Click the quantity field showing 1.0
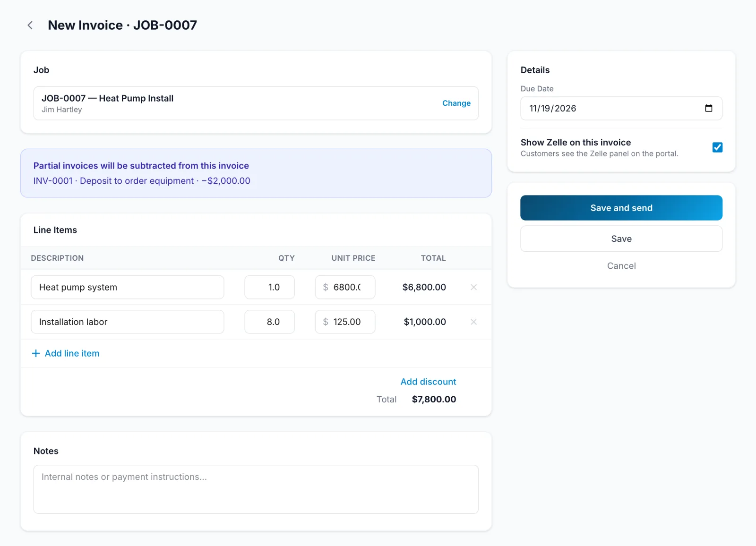The height and width of the screenshot is (546, 756). [x=269, y=287]
